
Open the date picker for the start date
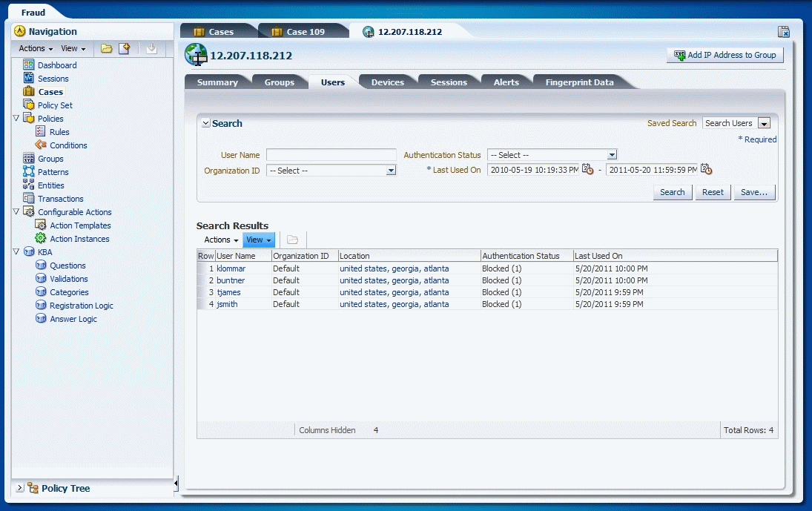(589, 169)
